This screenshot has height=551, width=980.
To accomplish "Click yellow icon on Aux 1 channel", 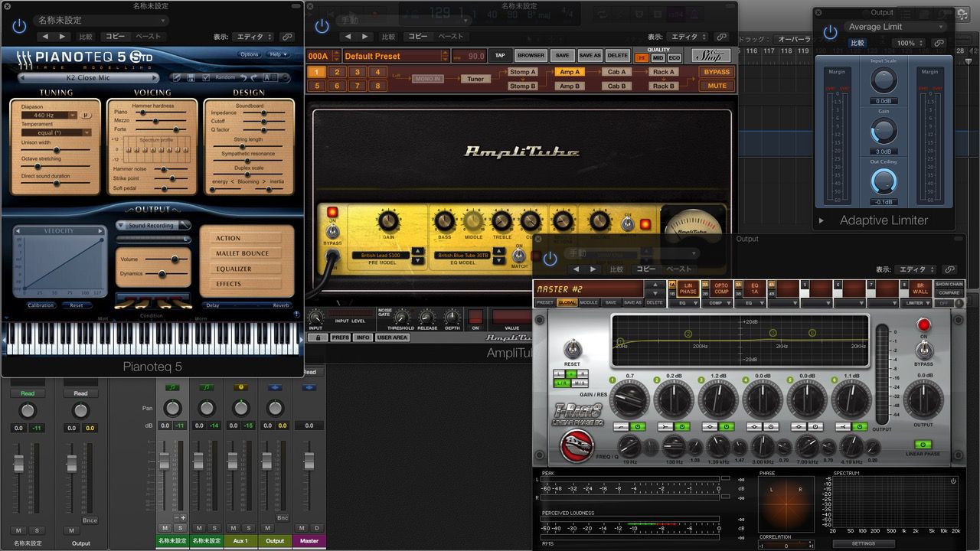I will tap(240, 387).
